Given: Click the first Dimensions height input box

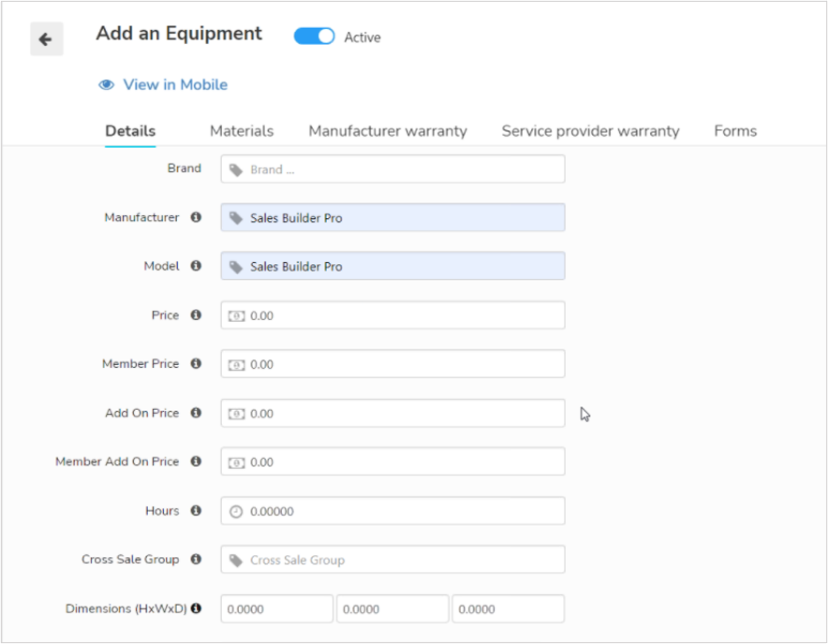Looking at the screenshot, I should [277, 608].
